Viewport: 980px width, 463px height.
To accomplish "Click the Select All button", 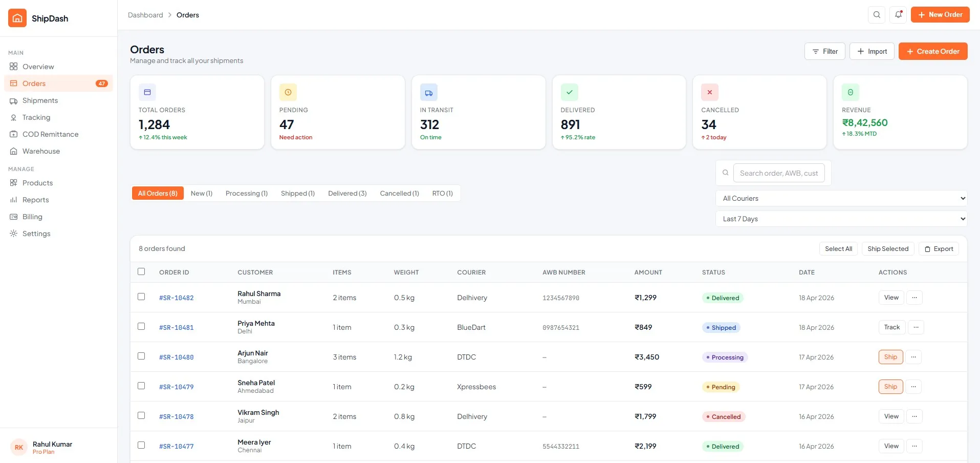I will point(838,249).
